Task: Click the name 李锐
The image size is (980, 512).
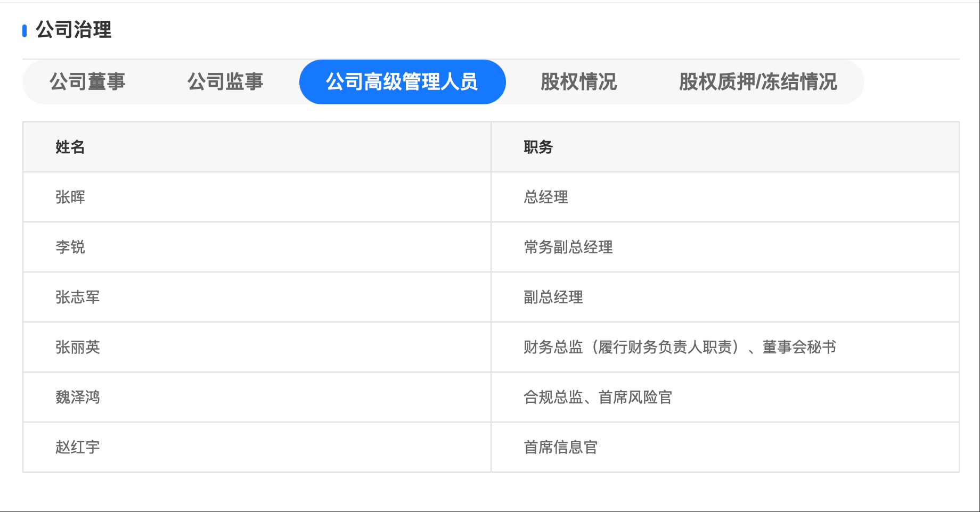Action: 70,247
